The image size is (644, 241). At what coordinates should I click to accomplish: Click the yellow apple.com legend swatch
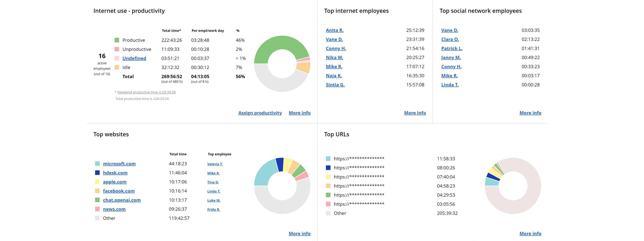[x=97, y=182]
